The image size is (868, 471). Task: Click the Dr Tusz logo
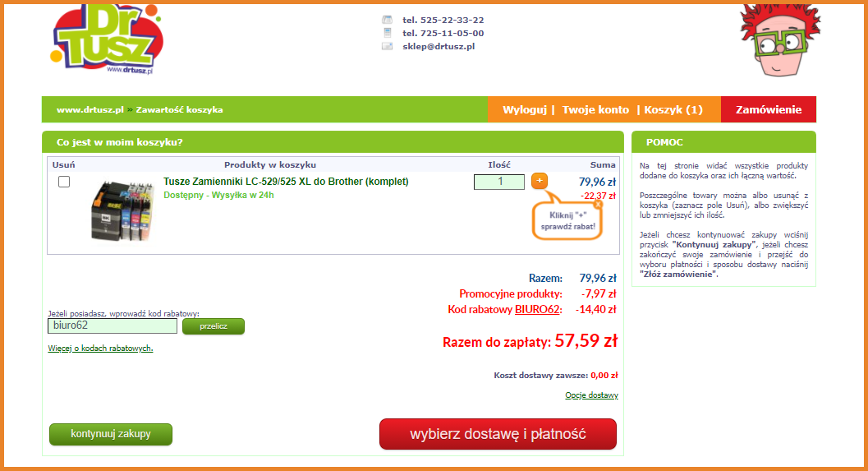tap(106, 40)
